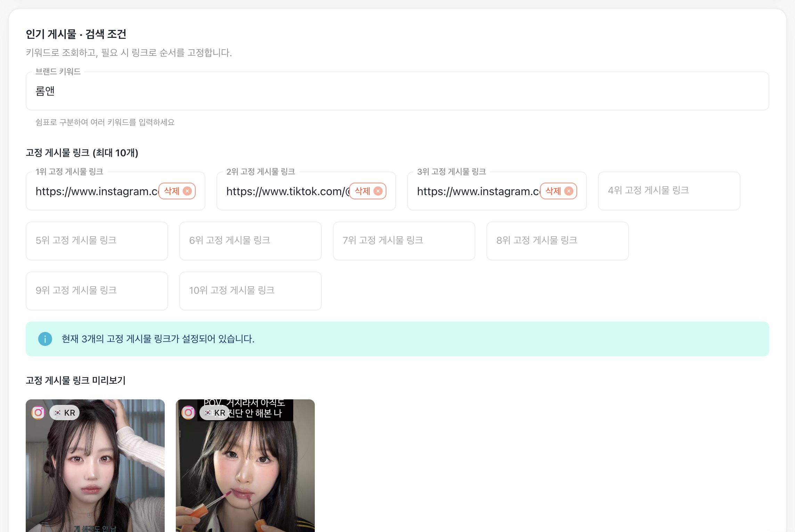The image size is (795, 532).
Task: Click the empty 4위 고정 게시물 링크 field
Action: click(x=669, y=191)
